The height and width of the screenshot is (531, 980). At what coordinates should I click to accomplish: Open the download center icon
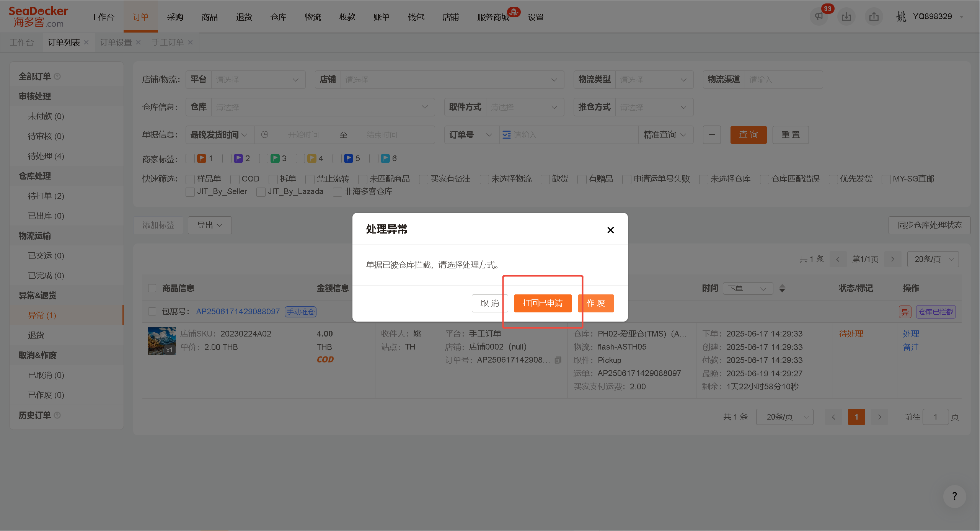(x=846, y=16)
